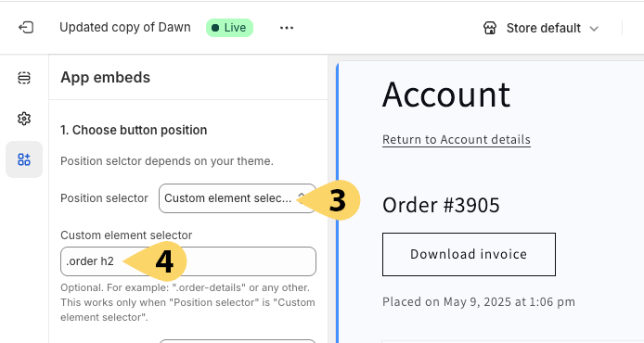Click the App embeds panel heading
Screen dimensions: 644x343
tap(105, 78)
